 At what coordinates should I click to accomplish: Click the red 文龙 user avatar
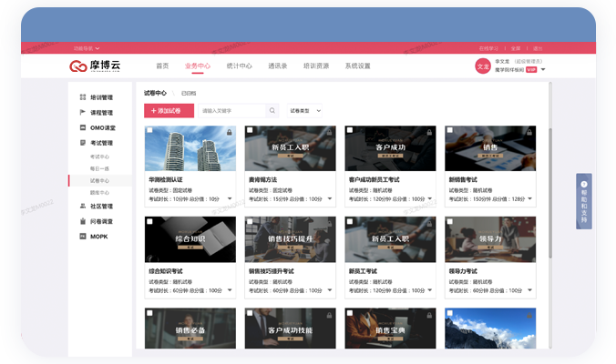483,66
